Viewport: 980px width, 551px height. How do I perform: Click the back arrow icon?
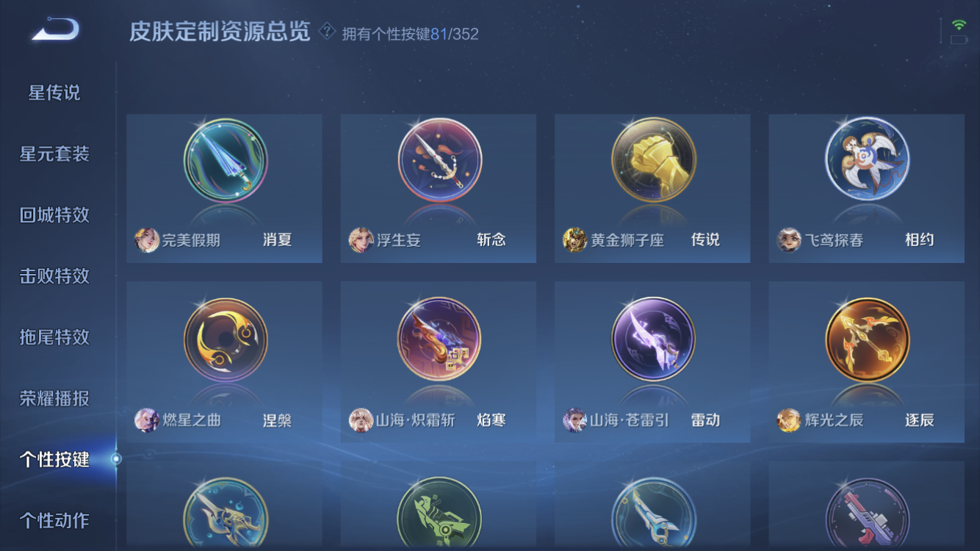[x=55, y=29]
